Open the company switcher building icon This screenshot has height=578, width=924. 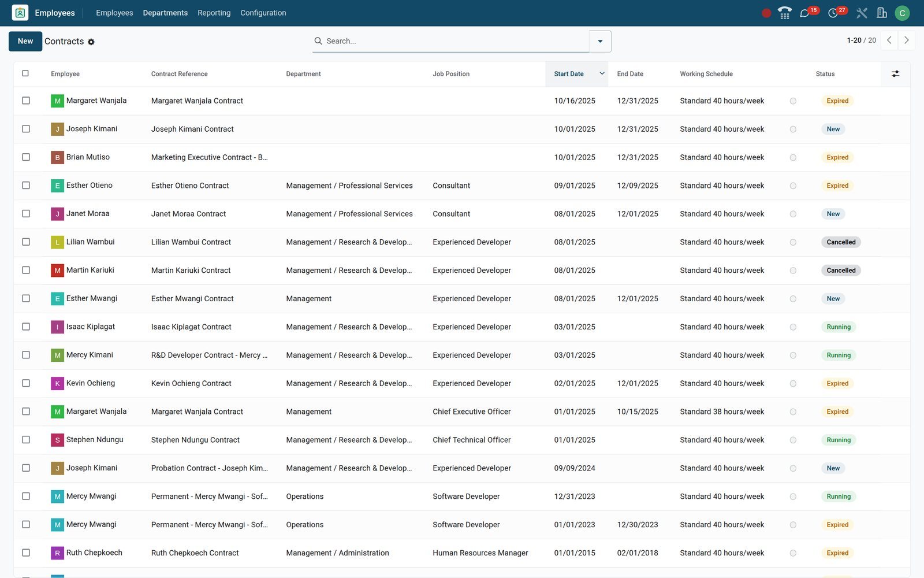point(882,13)
